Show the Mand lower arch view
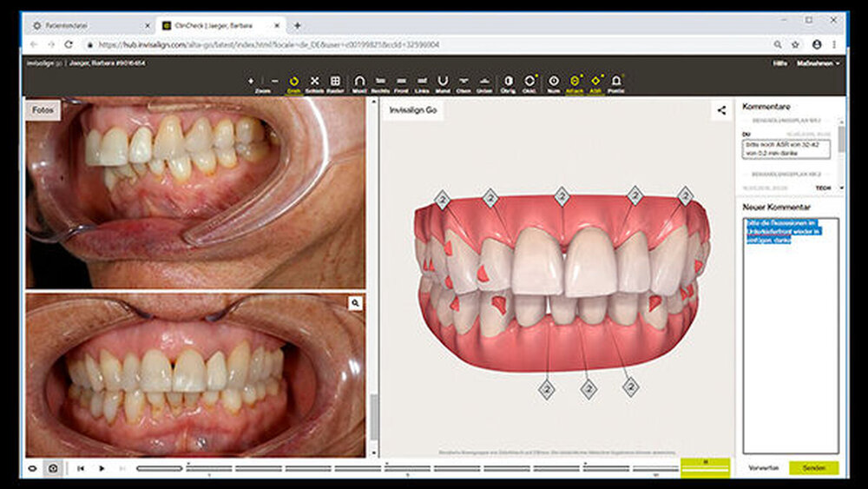Image resolution: width=868 pixels, height=489 pixels. (443, 82)
